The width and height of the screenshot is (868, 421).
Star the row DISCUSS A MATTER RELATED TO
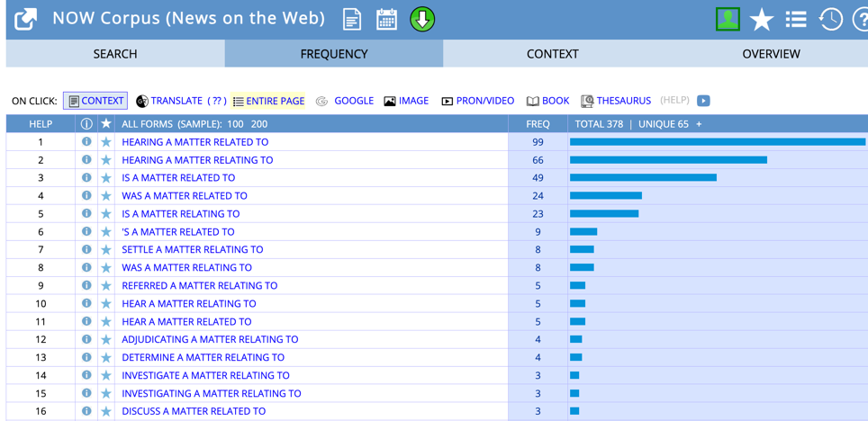(106, 412)
